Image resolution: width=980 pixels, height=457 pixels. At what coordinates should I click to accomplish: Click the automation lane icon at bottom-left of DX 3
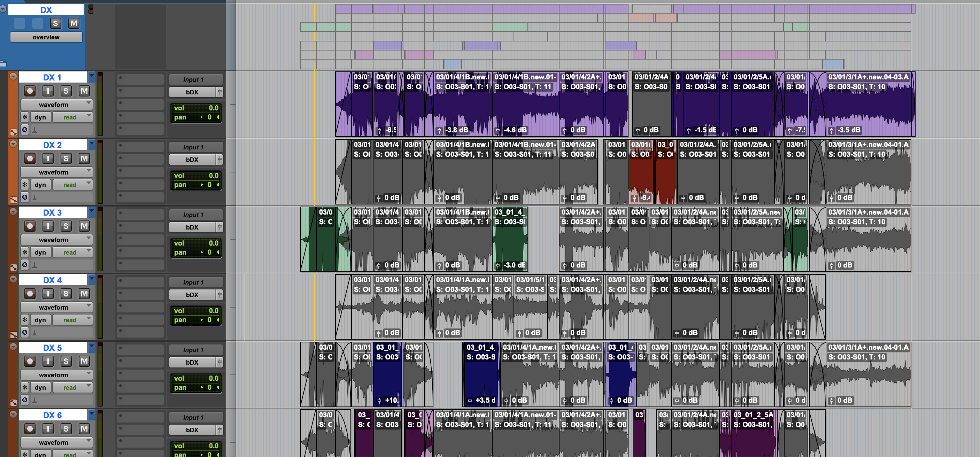[x=13, y=268]
